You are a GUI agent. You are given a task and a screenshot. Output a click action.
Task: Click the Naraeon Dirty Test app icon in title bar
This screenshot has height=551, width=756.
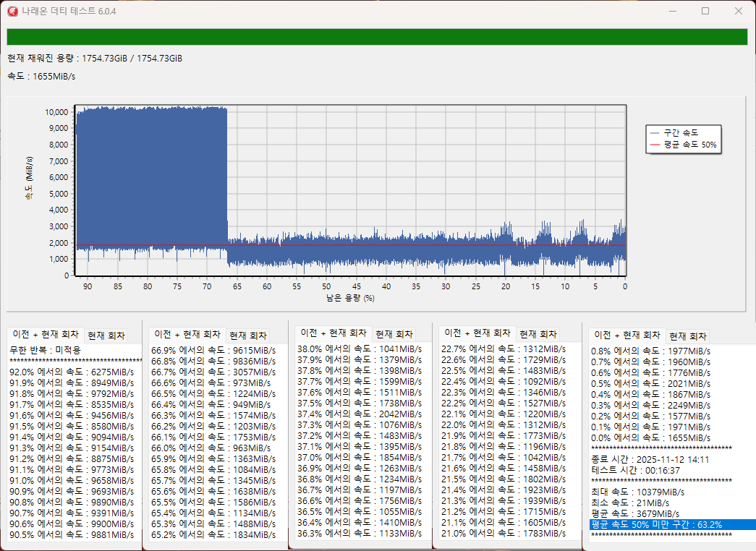[x=12, y=11]
